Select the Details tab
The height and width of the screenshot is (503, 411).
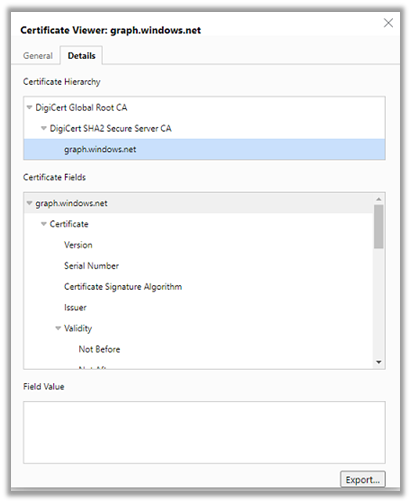[x=81, y=56]
